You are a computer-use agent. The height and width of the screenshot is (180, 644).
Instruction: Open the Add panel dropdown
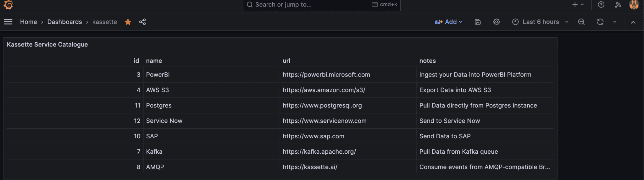(448, 22)
